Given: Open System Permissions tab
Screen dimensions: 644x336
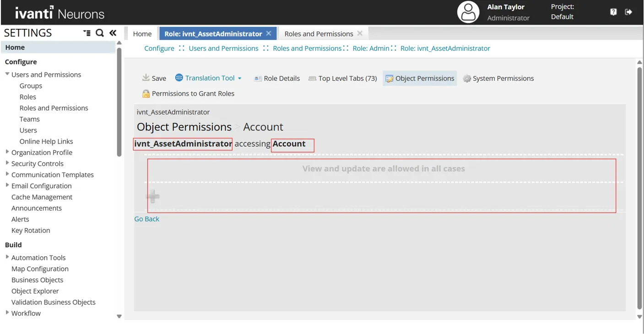Looking at the screenshot, I should [498, 78].
